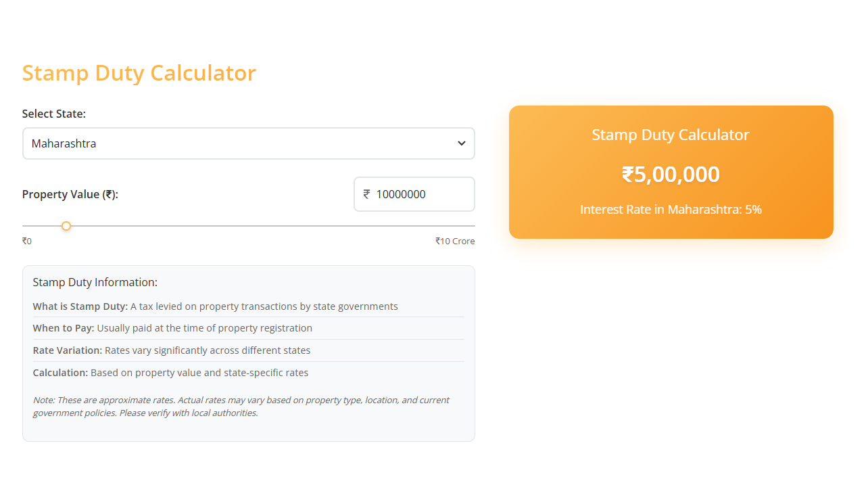Click the Stamp Duty Information heading
This screenshot has width=868, height=481.
95,281
